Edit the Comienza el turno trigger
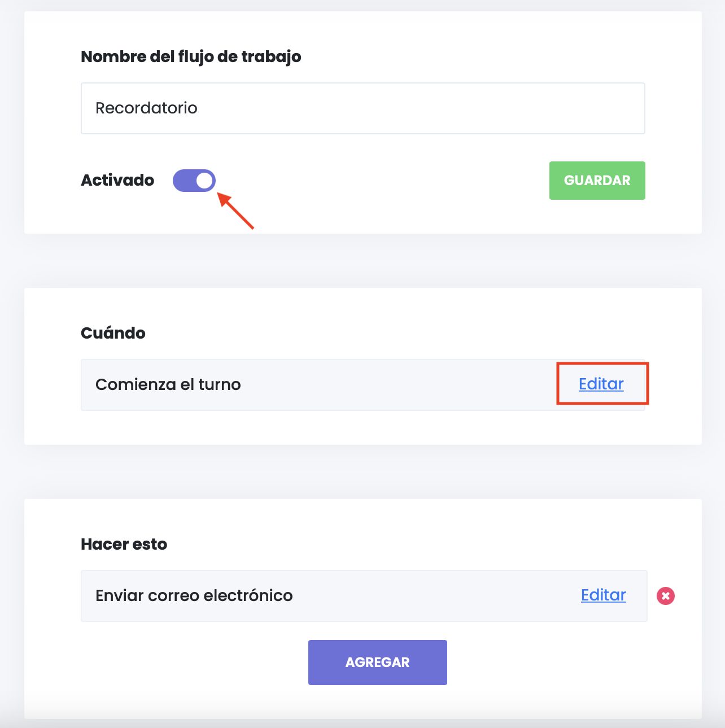The height and width of the screenshot is (728, 725). click(x=601, y=384)
